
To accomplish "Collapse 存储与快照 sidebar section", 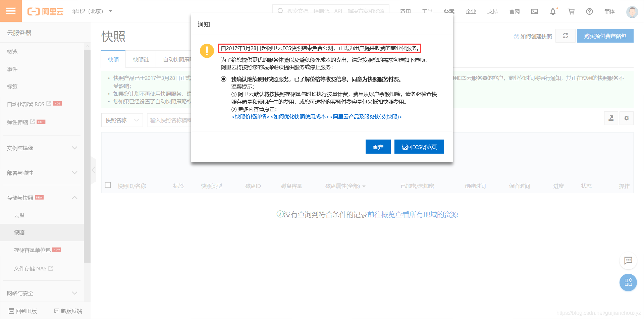I will click(42, 198).
